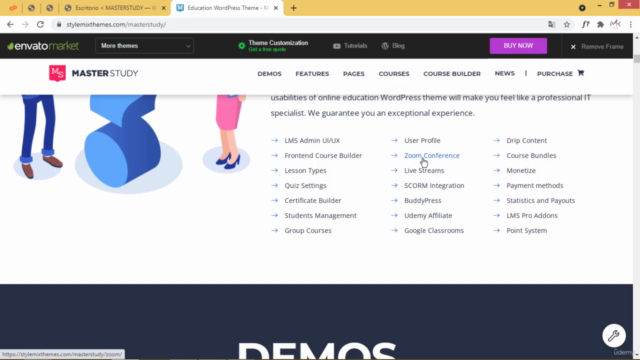Click the browser back arrow
Screen dimensions: 640x360
tap(10, 24)
